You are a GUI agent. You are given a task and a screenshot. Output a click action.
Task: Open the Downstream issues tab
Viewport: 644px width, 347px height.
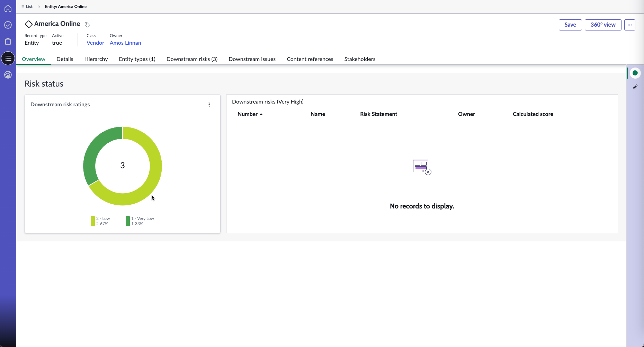click(x=252, y=59)
